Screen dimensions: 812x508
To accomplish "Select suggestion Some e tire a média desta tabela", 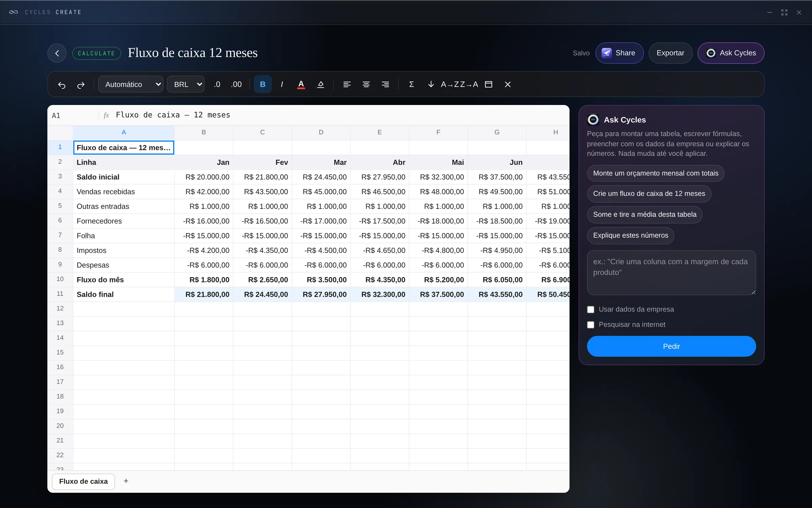I will coord(645,215).
